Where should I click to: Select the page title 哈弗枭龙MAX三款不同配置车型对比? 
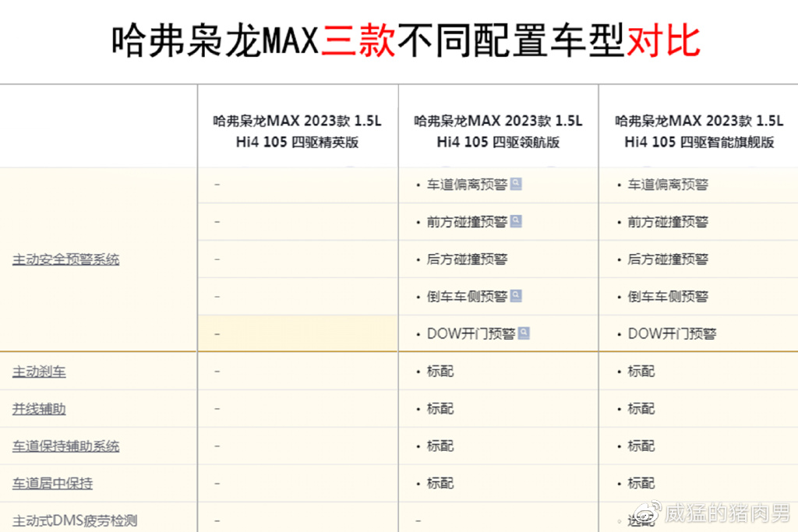[x=406, y=41]
